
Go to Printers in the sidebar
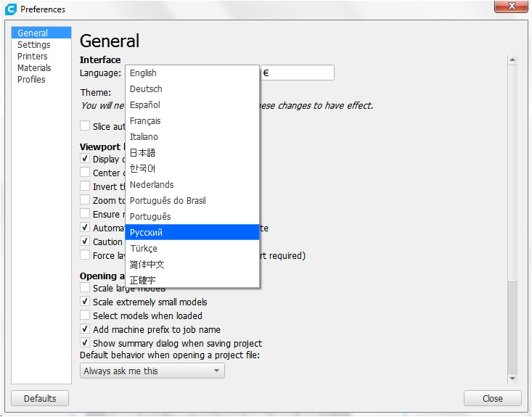pyautogui.click(x=33, y=57)
